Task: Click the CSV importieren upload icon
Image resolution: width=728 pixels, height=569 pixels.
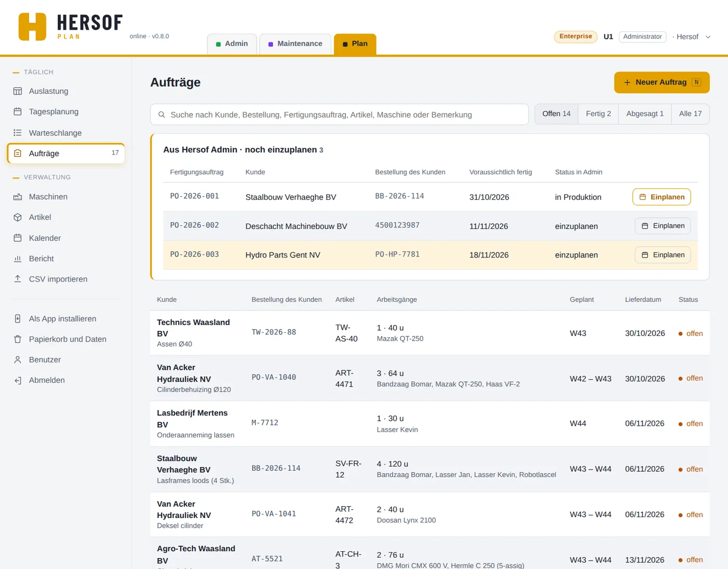Action: click(18, 279)
